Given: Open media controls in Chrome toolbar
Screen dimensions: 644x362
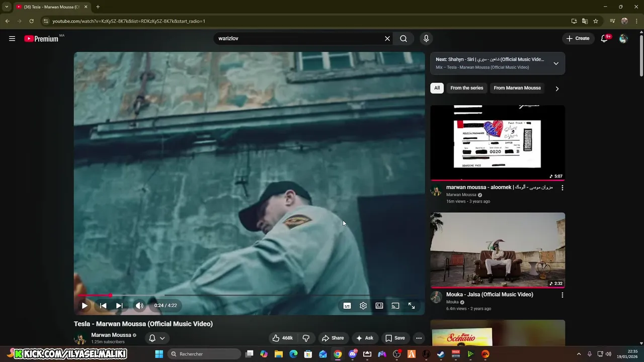Looking at the screenshot, I should pyautogui.click(x=612, y=21).
